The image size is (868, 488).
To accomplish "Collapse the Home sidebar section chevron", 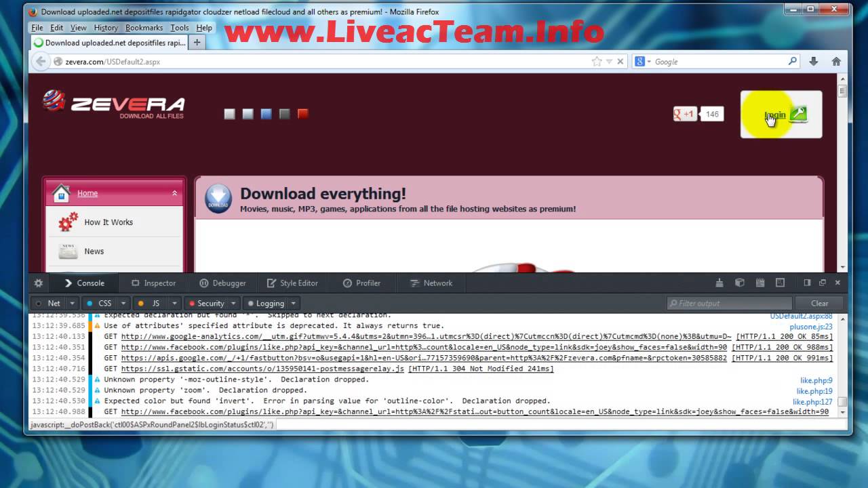I will coord(174,193).
